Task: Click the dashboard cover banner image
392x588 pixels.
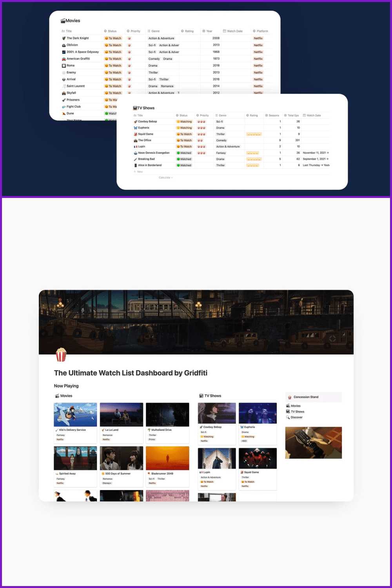Action: 196,322
